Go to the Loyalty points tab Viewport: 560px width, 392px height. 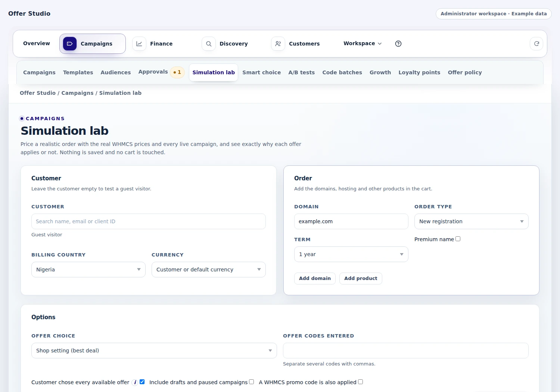click(419, 72)
